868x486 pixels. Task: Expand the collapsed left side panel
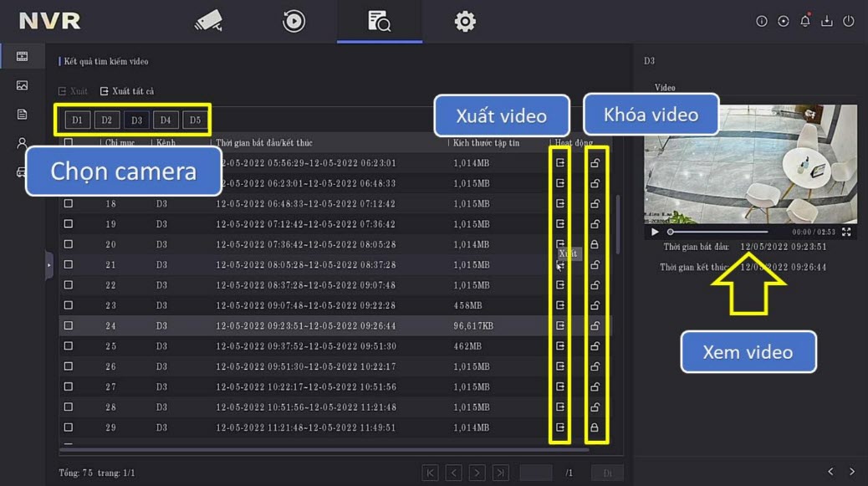tap(49, 264)
